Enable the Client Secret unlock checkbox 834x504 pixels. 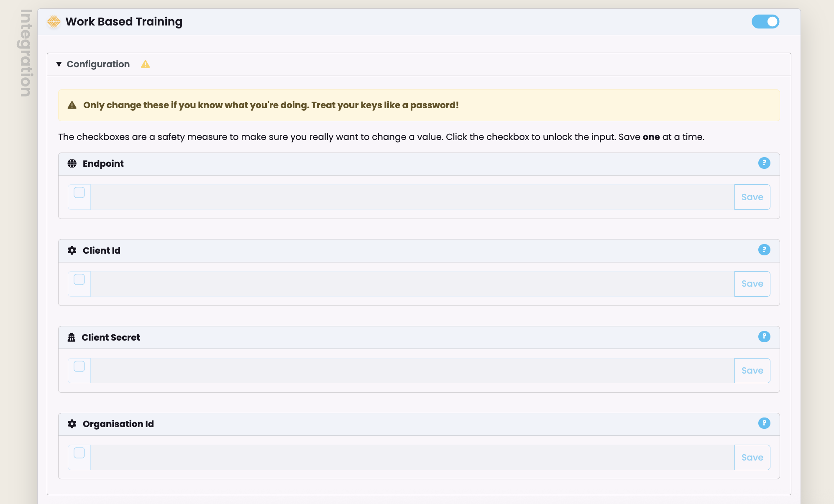coord(79,367)
